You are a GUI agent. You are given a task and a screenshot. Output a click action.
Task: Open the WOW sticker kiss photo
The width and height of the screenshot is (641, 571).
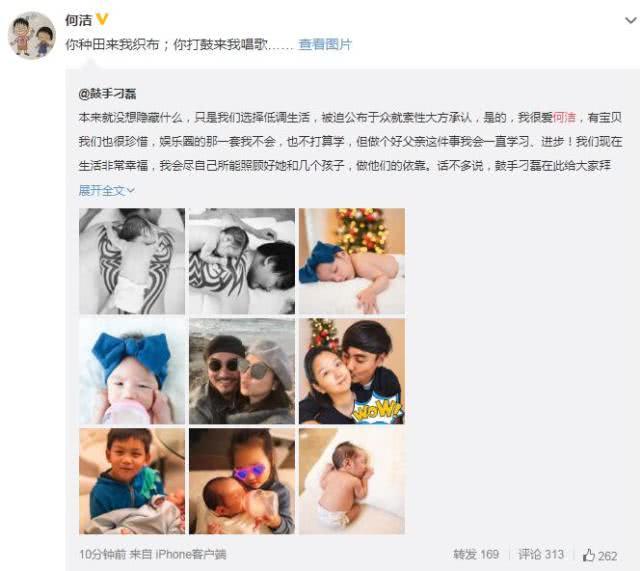[352, 371]
